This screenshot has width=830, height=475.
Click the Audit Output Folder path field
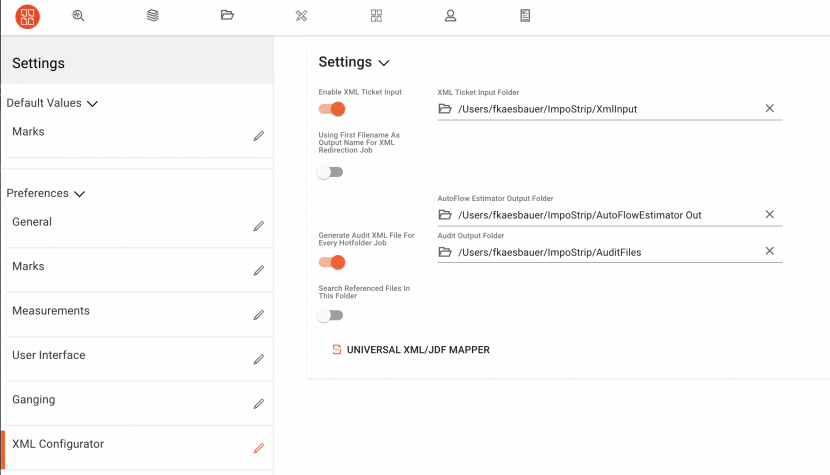click(600, 252)
